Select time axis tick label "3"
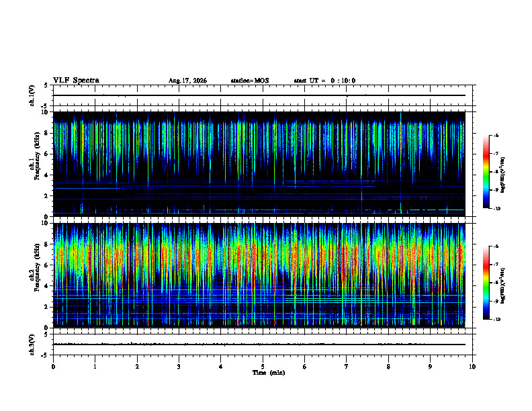The width and height of the screenshot is (532, 411). (x=179, y=367)
